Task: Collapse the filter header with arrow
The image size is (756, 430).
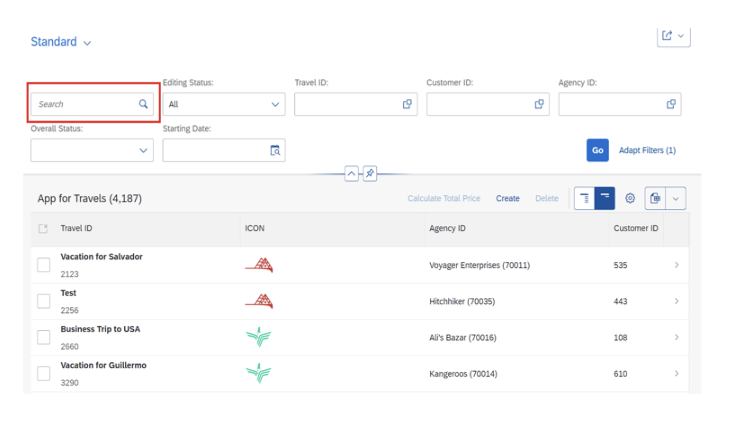Action: tap(351, 174)
